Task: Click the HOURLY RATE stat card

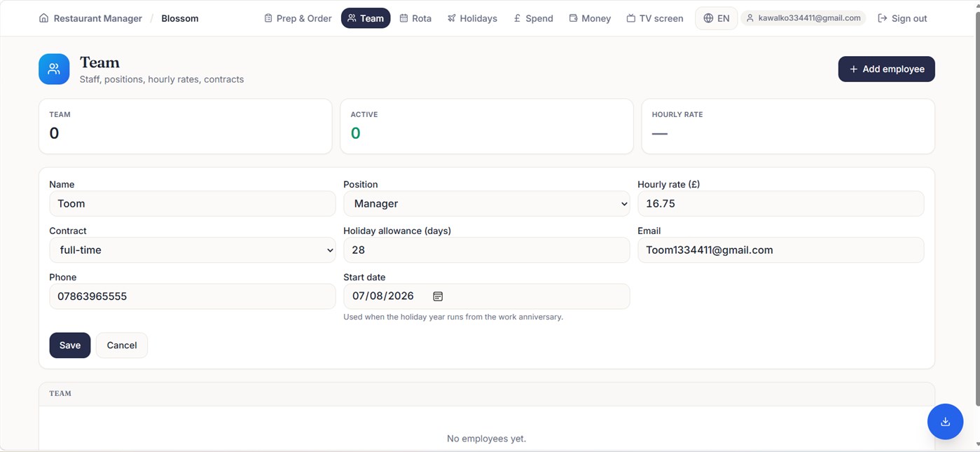Action: [x=788, y=126]
